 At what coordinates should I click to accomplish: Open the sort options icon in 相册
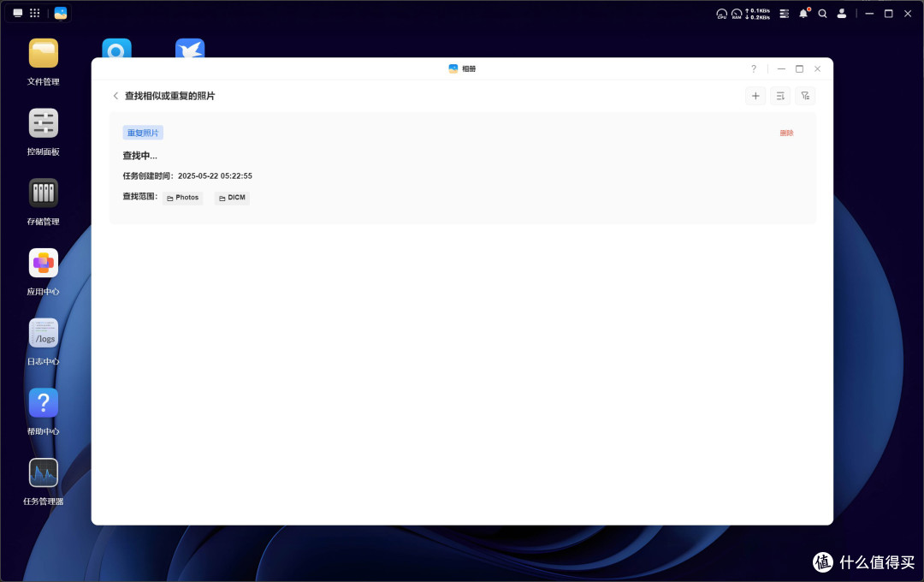[780, 96]
